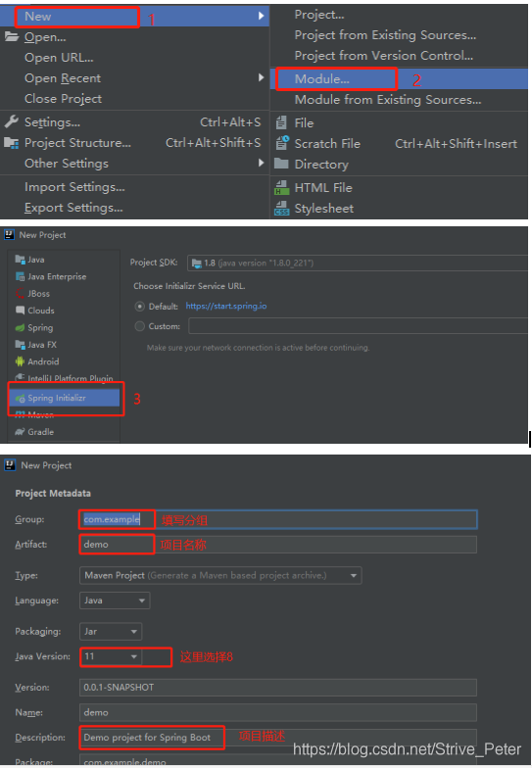
Task: Click the HTML File icon
Action: pos(282,188)
